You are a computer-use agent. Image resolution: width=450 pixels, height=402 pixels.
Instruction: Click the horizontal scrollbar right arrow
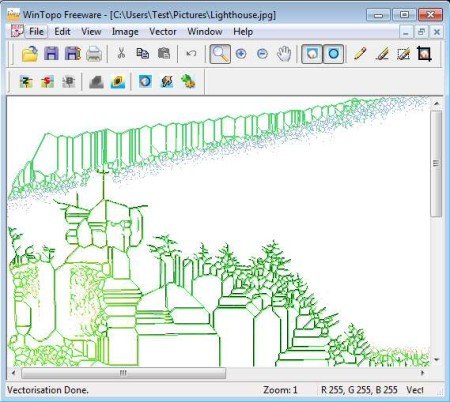pos(423,373)
